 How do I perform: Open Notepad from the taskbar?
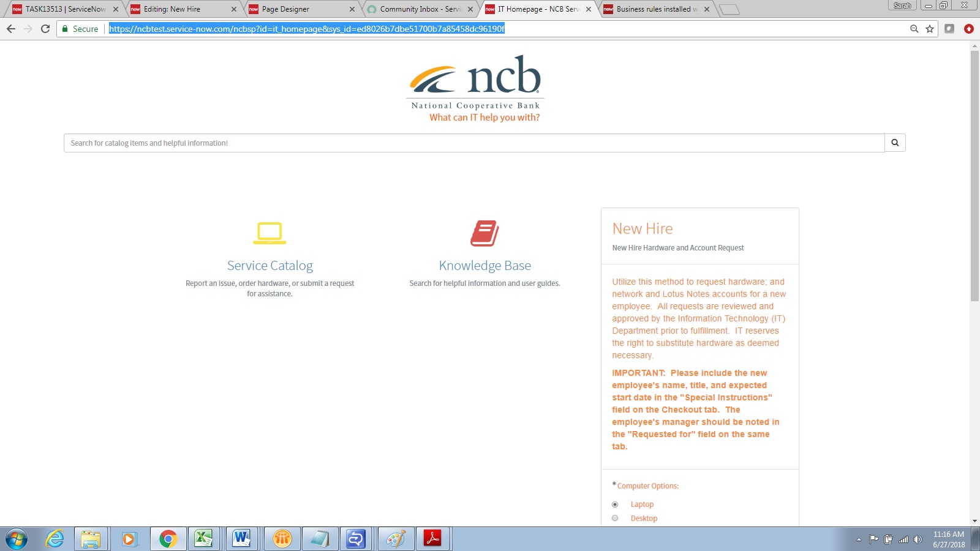point(320,539)
